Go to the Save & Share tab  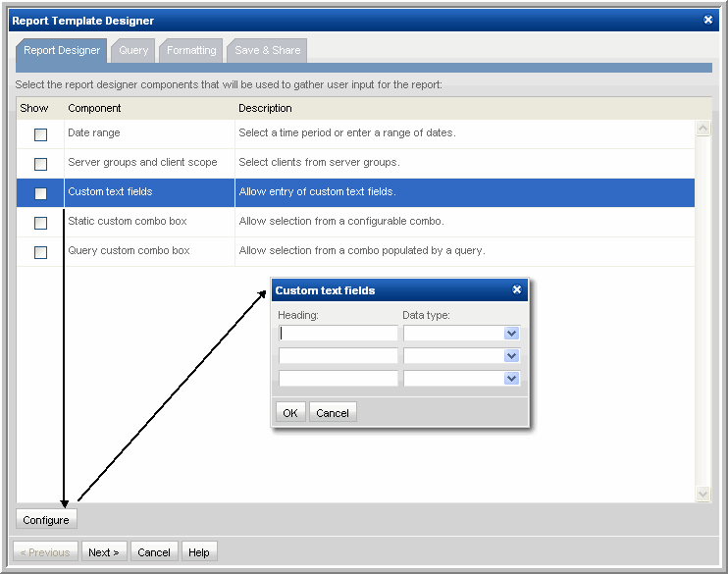pos(267,50)
